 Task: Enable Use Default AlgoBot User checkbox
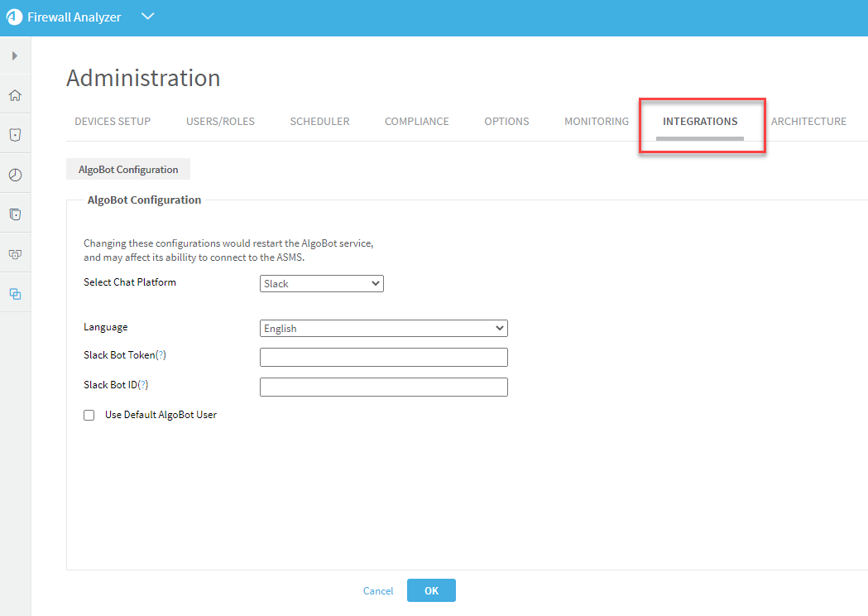coord(89,416)
